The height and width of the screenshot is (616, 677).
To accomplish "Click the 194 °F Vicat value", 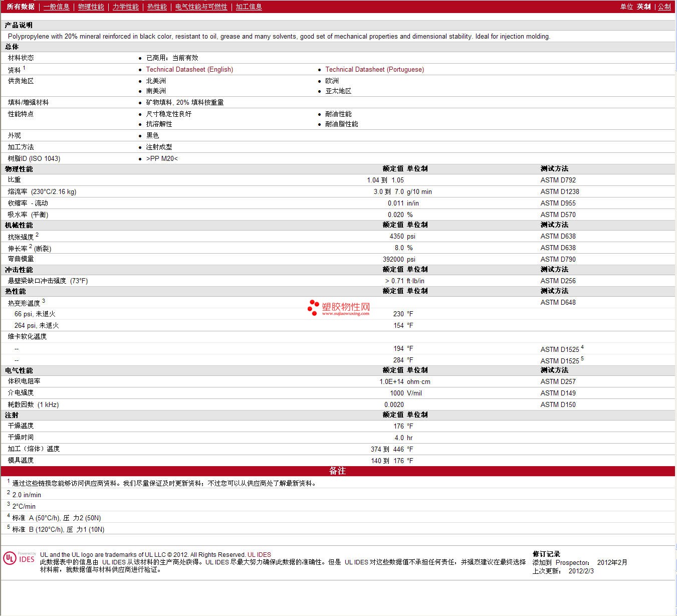I will [403, 348].
